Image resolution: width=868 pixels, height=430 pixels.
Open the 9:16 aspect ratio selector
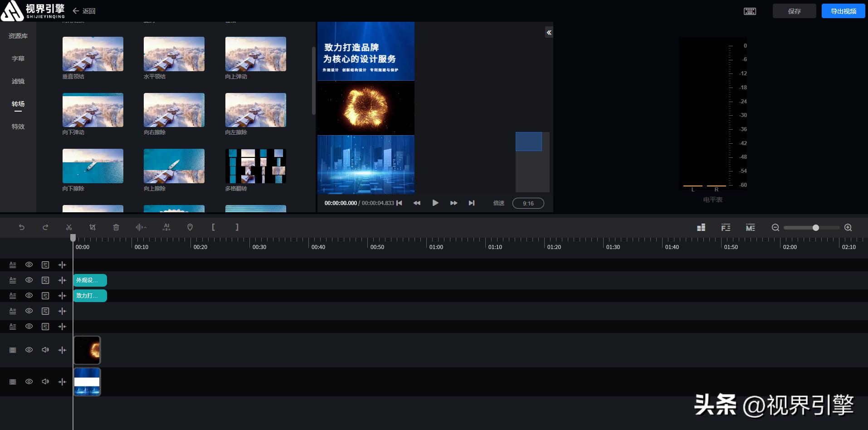click(528, 203)
